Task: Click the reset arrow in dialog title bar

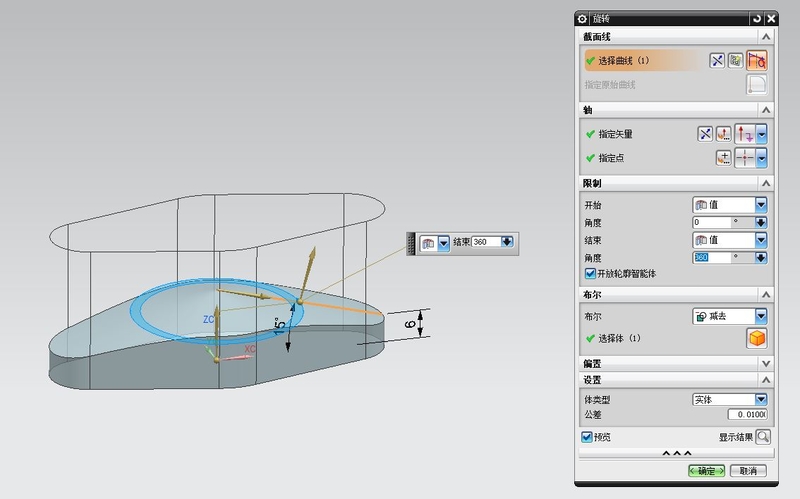Action: (x=756, y=19)
